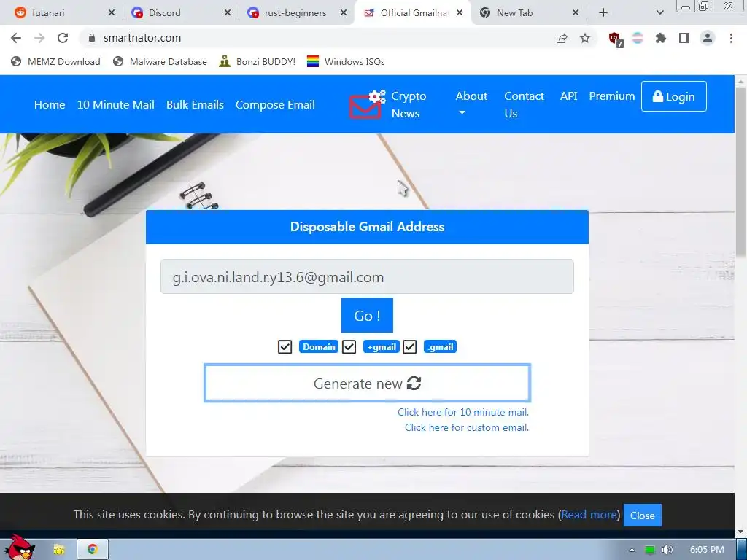Image resolution: width=747 pixels, height=560 pixels.
Task: Open the API nav link
Action: click(569, 96)
